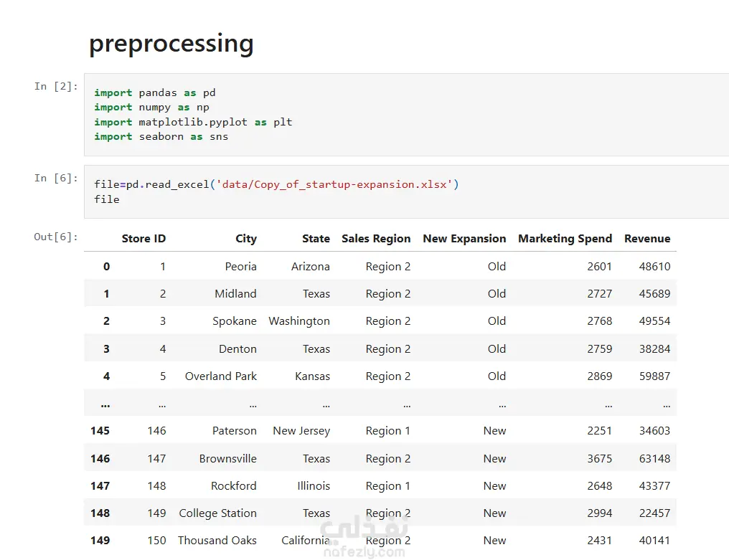Click the New Jersey state cell
Viewport: 729px width, 560px height.
tap(301, 431)
